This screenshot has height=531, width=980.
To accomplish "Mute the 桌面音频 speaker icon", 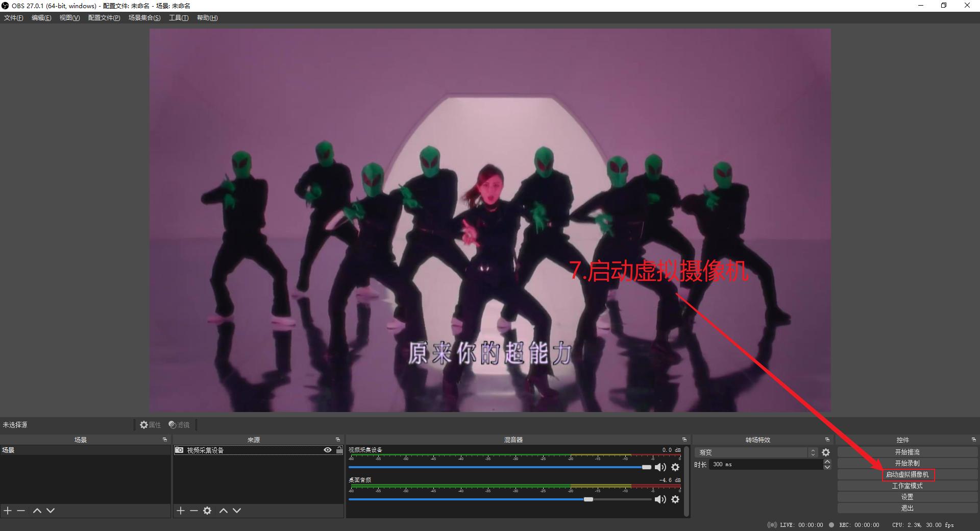I will [x=660, y=499].
